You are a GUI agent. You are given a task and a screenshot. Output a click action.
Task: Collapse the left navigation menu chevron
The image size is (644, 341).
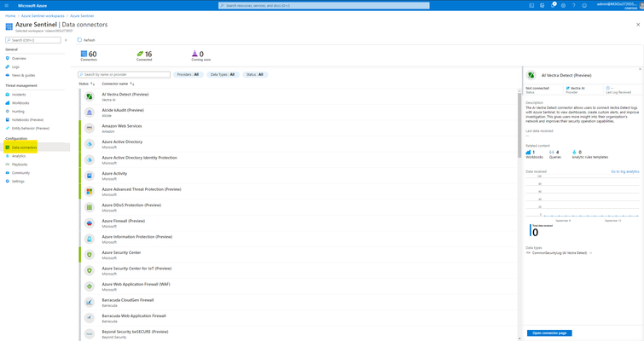(x=66, y=40)
